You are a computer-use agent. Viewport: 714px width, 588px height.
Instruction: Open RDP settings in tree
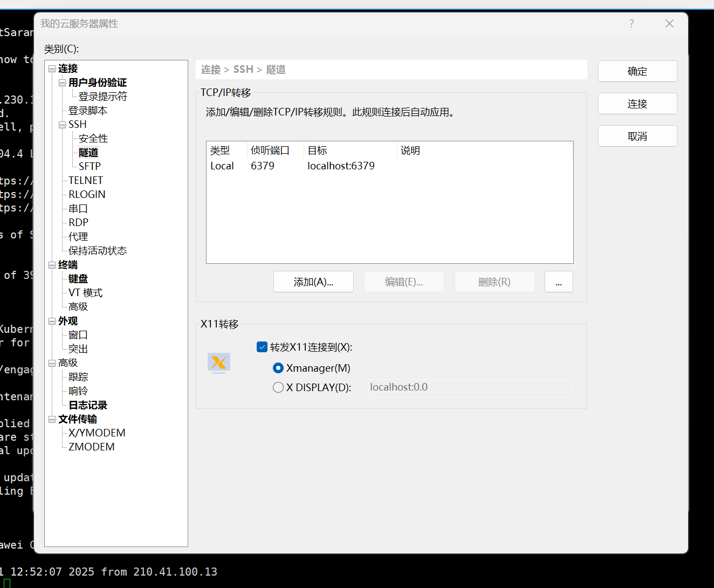click(x=78, y=223)
